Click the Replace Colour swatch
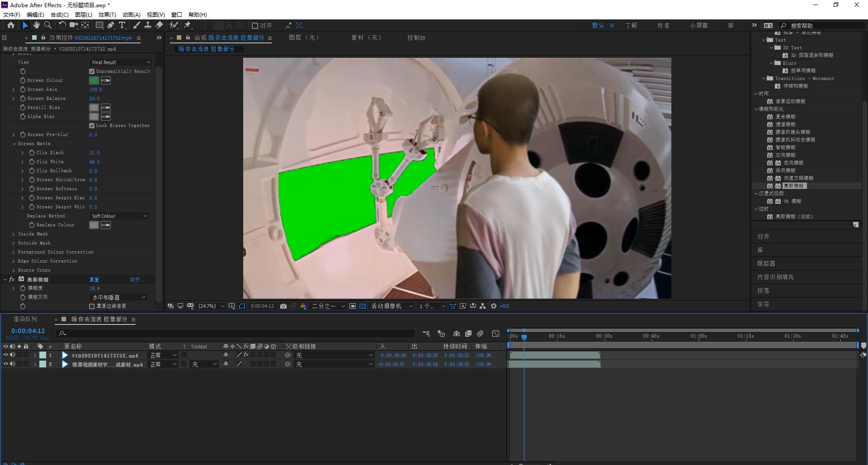868x465 pixels. tap(94, 225)
